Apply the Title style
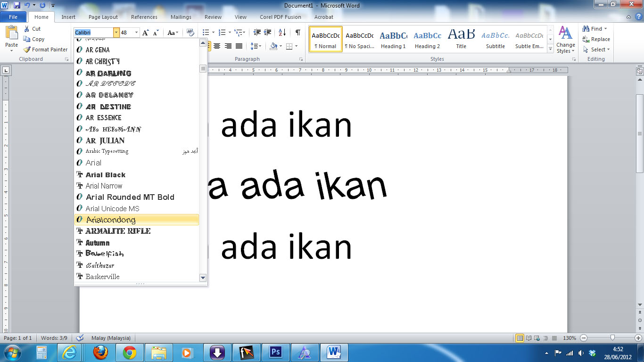 (461, 39)
